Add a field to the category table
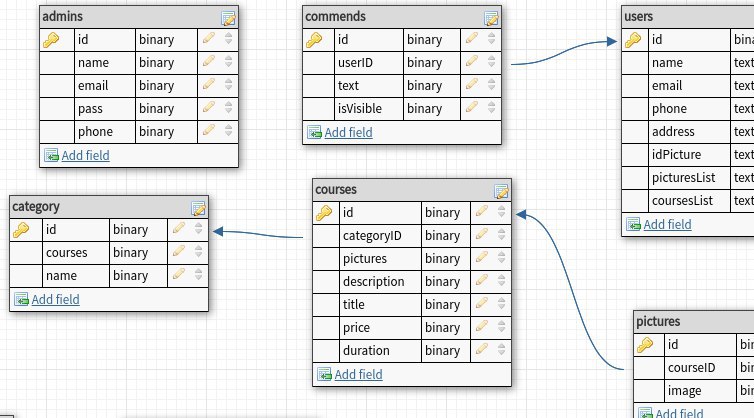 55,299
